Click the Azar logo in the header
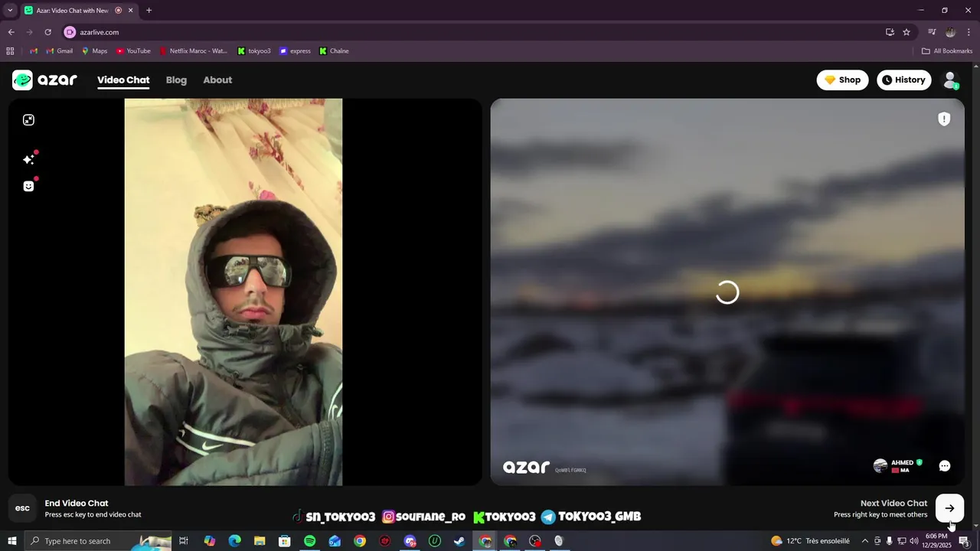Screen dimensions: 980x551 click(44, 80)
